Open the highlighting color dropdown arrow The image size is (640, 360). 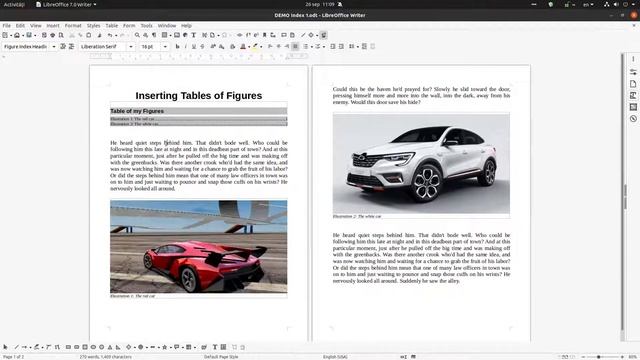(261, 47)
